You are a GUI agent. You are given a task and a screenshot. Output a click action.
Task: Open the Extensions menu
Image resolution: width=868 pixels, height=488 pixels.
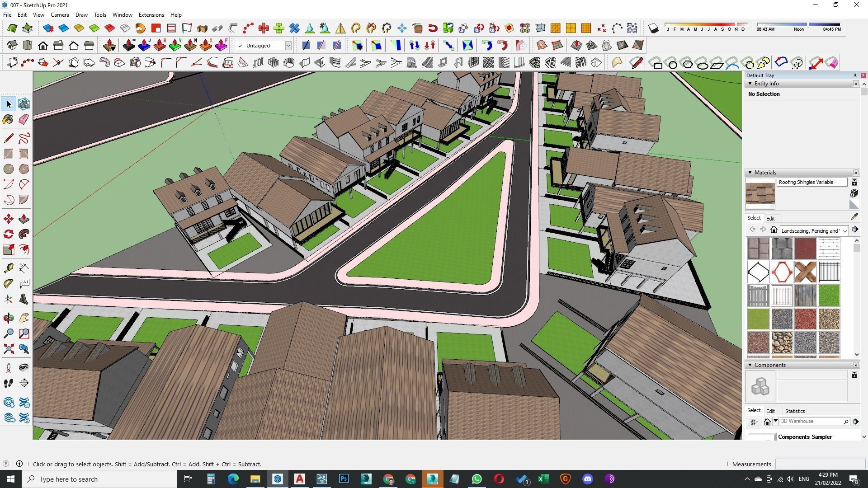(151, 15)
